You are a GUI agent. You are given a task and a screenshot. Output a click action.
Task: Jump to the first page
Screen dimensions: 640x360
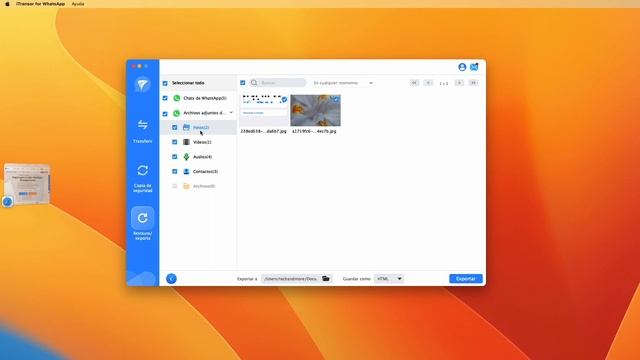(414, 83)
